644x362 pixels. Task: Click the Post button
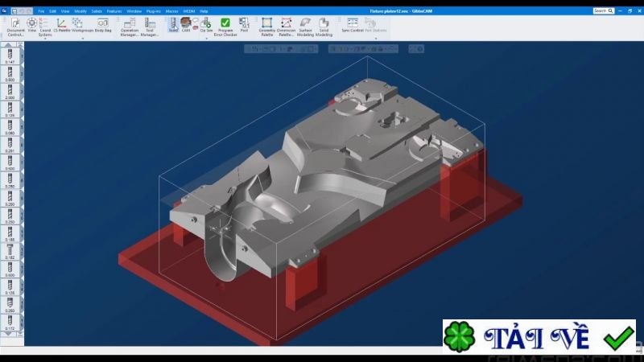[x=244, y=26]
